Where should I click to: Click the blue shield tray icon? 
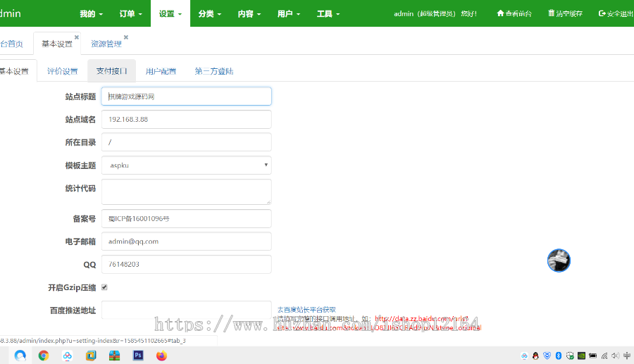click(547, 356)
